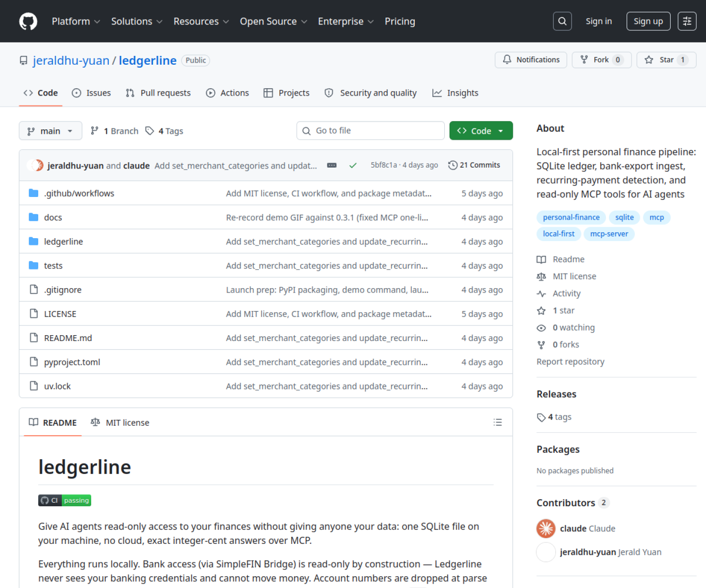Click the Star icon button
This screenshot has width=706, height=588.
click(649, 60)
